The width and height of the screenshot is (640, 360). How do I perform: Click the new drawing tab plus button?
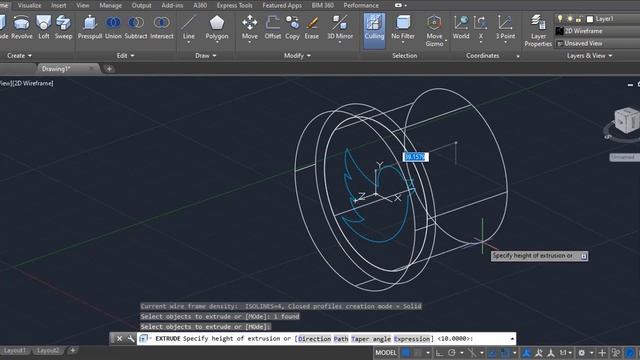coord(109,69)
